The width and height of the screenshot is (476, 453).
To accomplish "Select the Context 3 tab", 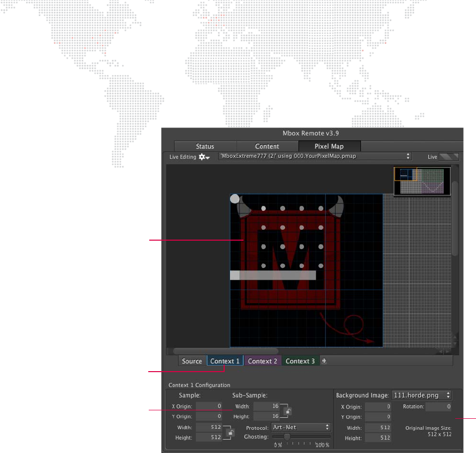I will point(300,361).
